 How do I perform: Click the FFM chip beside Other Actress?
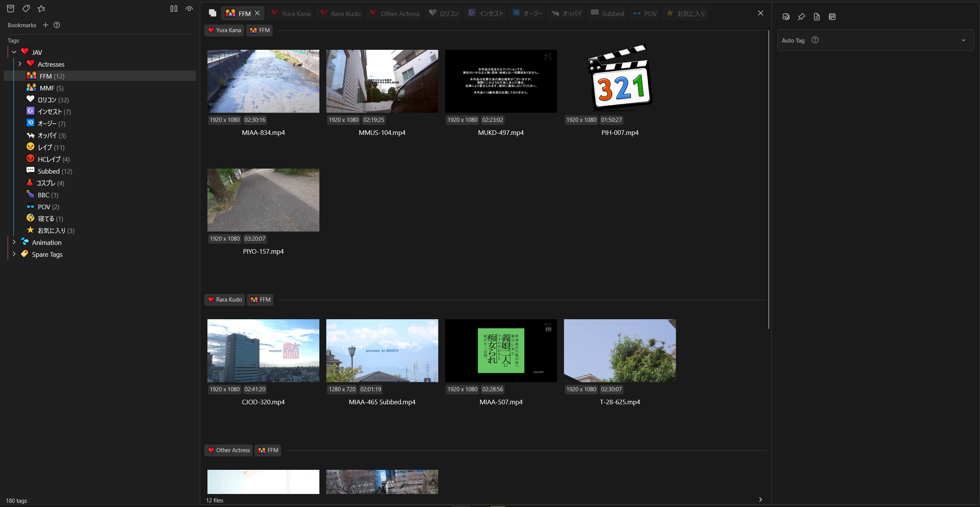268,450
